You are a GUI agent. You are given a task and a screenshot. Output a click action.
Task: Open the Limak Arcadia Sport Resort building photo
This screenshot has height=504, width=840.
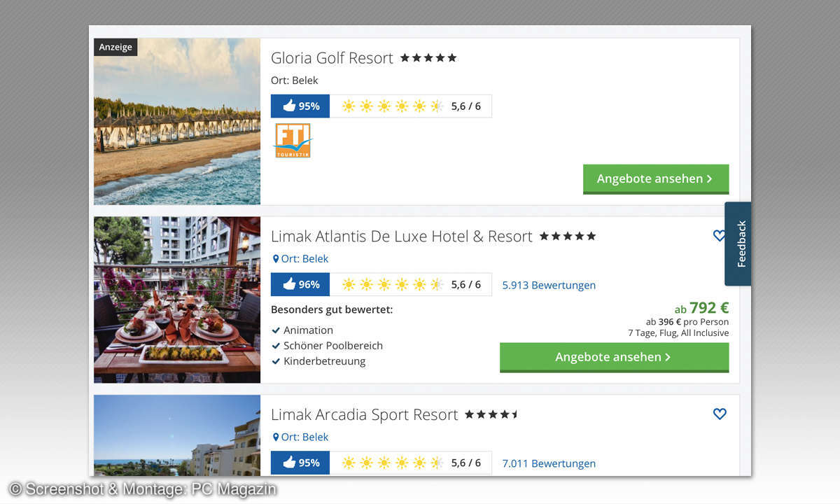(x=177, y=435)
